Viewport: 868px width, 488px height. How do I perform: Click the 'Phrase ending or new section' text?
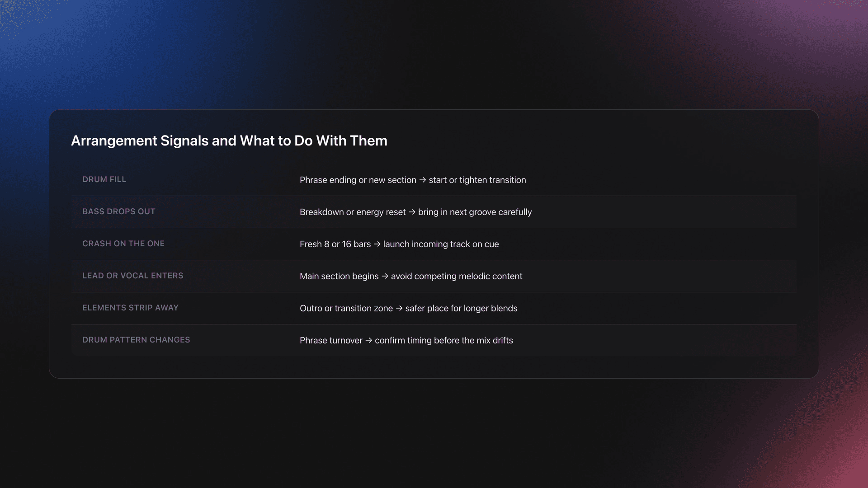pos(358,180)
